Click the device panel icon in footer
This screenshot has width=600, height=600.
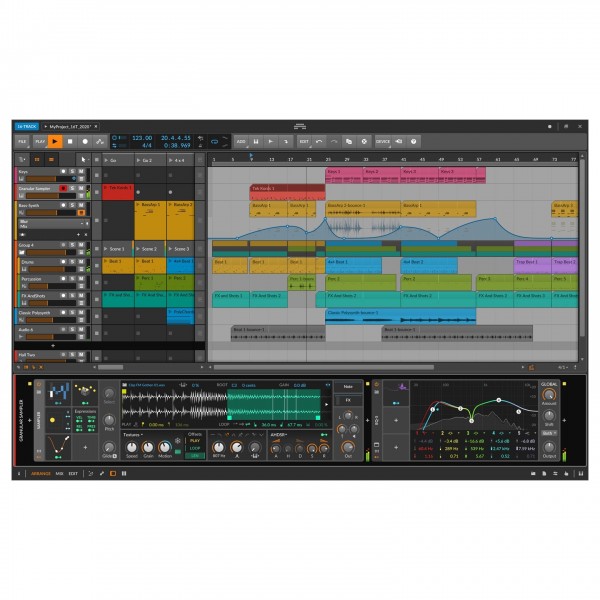[x=113, y=474]
